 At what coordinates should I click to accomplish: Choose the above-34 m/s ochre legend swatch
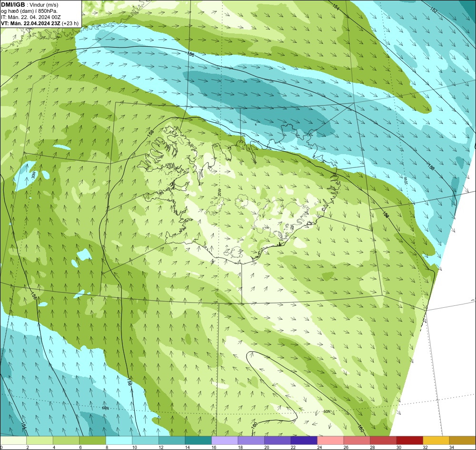pos(462,440)
